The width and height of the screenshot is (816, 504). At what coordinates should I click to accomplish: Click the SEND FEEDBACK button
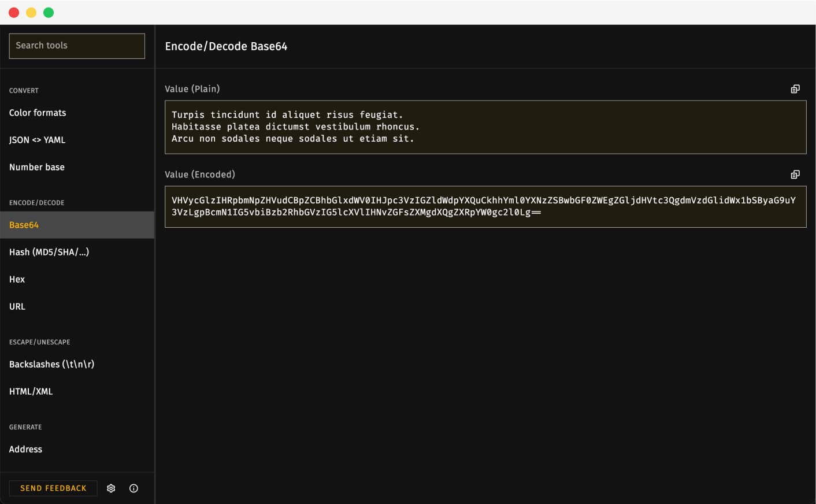point(53,488)
